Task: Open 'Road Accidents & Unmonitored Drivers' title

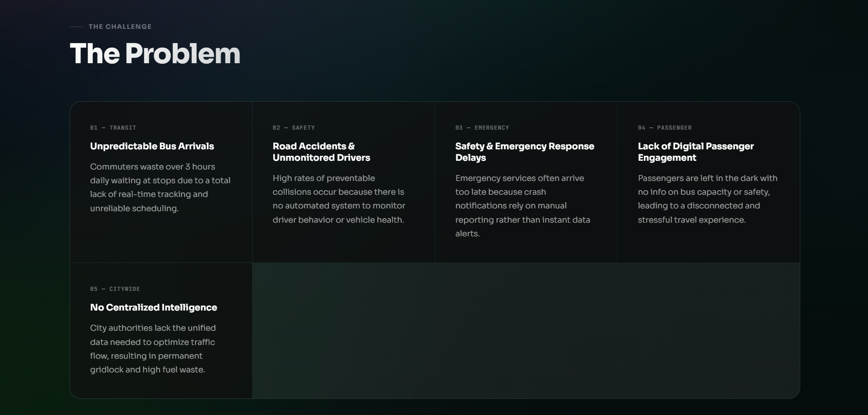Action: click(x=321, y=152)
